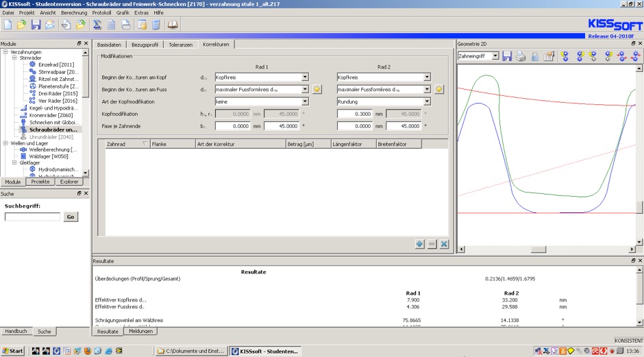Open Rad 1 Kopfkreis dropdown

[305, 77]
